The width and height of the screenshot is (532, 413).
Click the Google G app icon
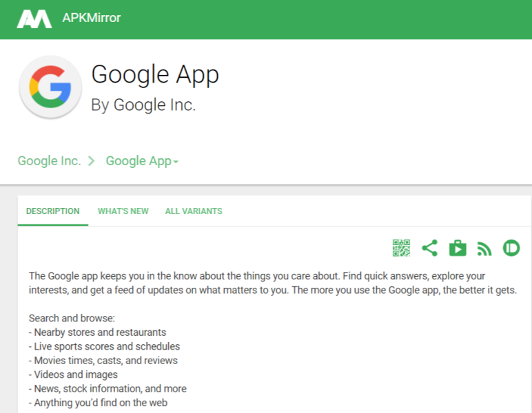(50, 87)
